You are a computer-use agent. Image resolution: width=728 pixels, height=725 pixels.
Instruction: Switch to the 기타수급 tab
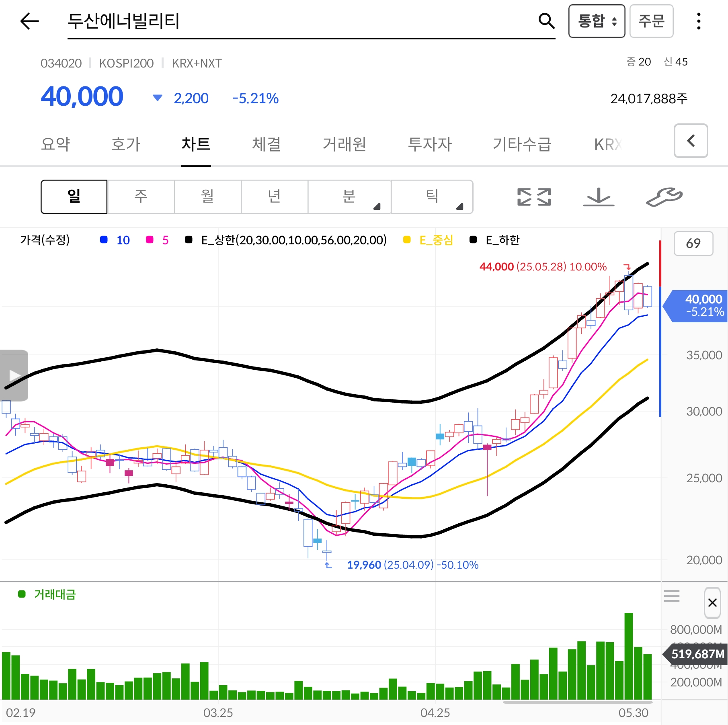click(x=522, y=144)
